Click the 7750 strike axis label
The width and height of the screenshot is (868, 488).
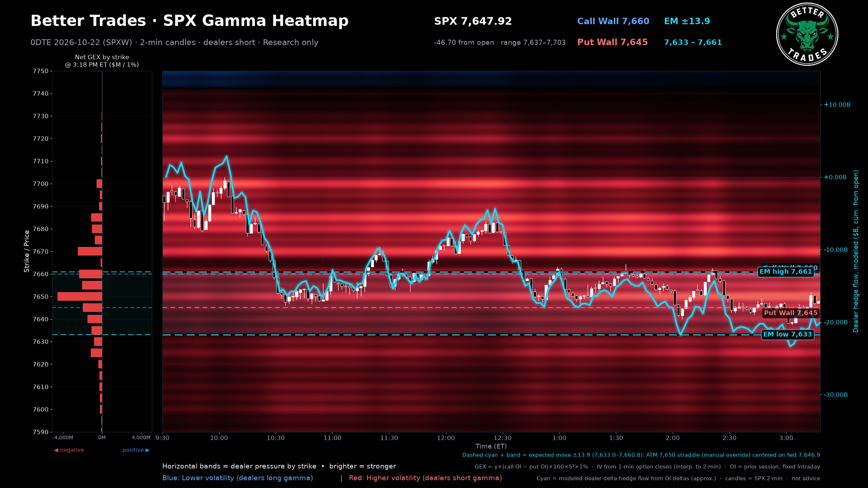coord(41,71)
